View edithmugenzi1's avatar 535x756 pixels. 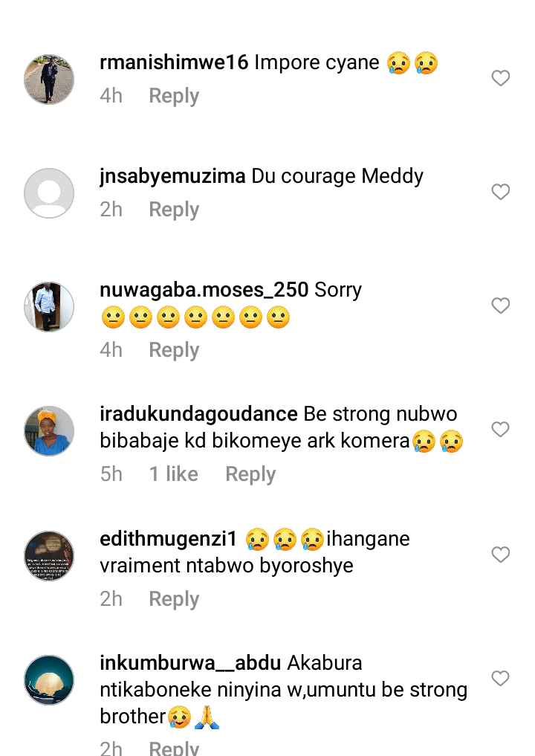pyautogui.click(x=49, y=556)
